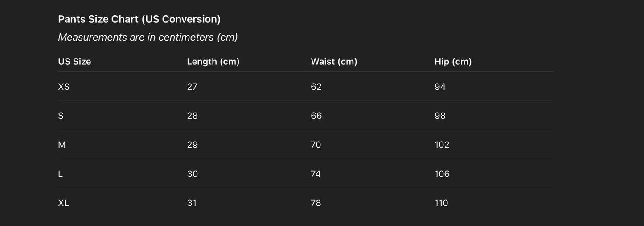Select the hip value 94
This screenshot has height=226, width=644.
point(440,87)
